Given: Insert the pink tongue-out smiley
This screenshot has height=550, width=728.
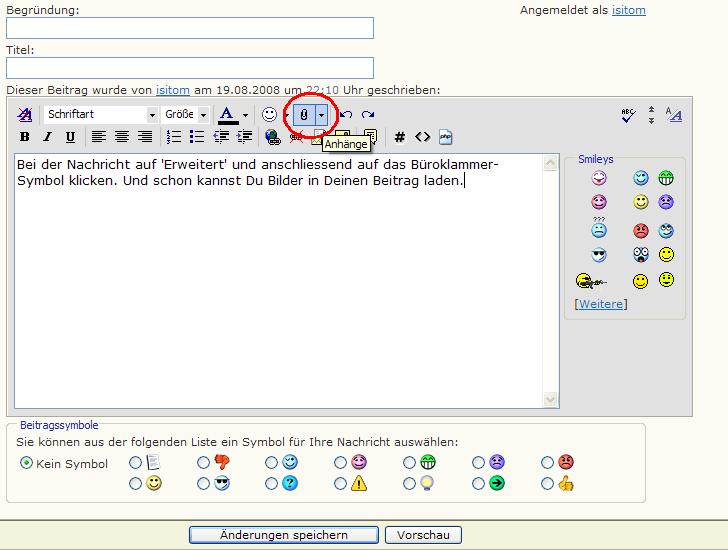Looking at the screenshot, I should (x=599, y=178).
